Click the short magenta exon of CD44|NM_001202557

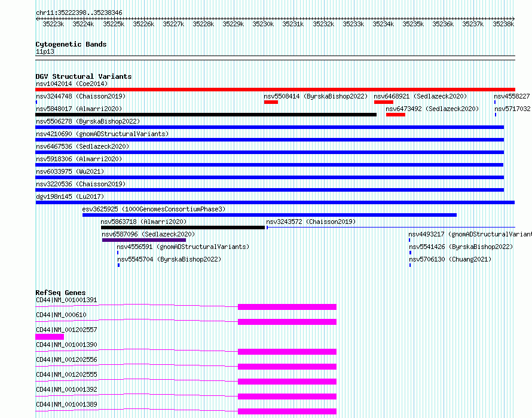(x=50, y=337)
